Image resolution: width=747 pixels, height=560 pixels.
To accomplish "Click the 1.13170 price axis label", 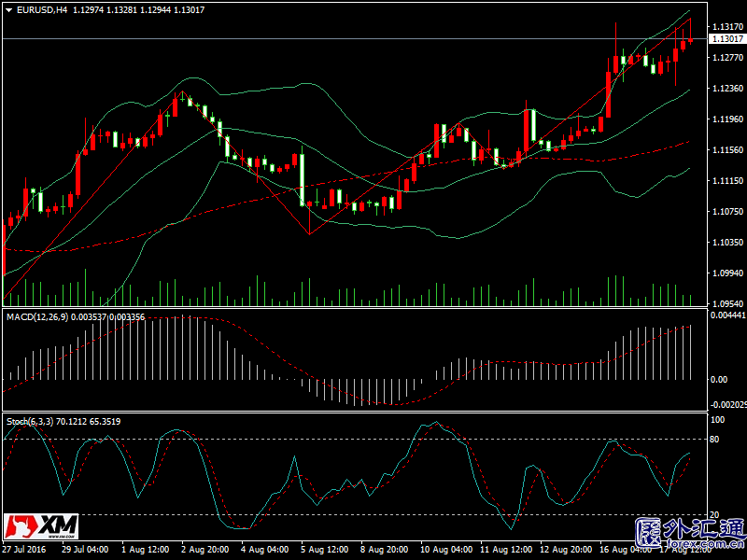I will [x=727, y=27].
